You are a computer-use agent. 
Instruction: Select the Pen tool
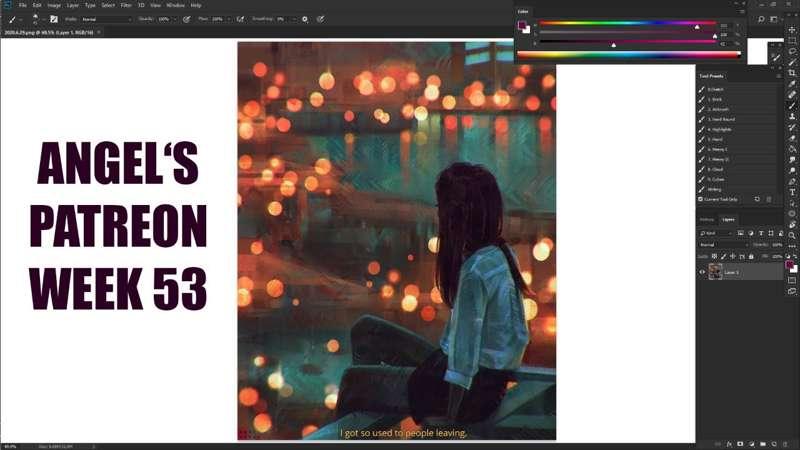(792, 182)
